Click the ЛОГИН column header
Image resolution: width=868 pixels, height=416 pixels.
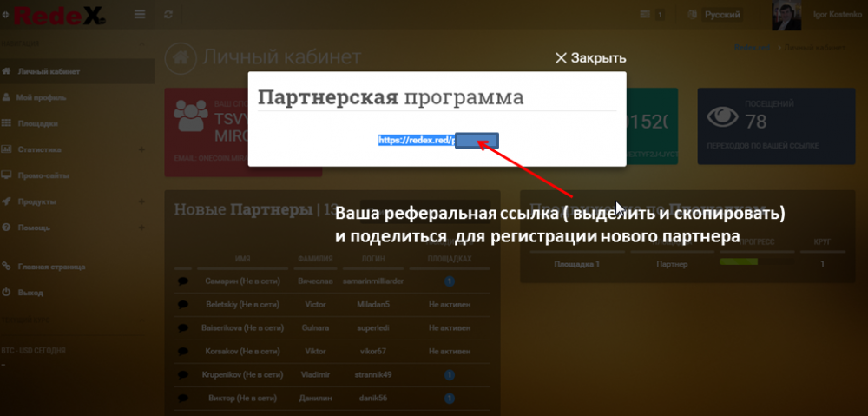point(372,259)
